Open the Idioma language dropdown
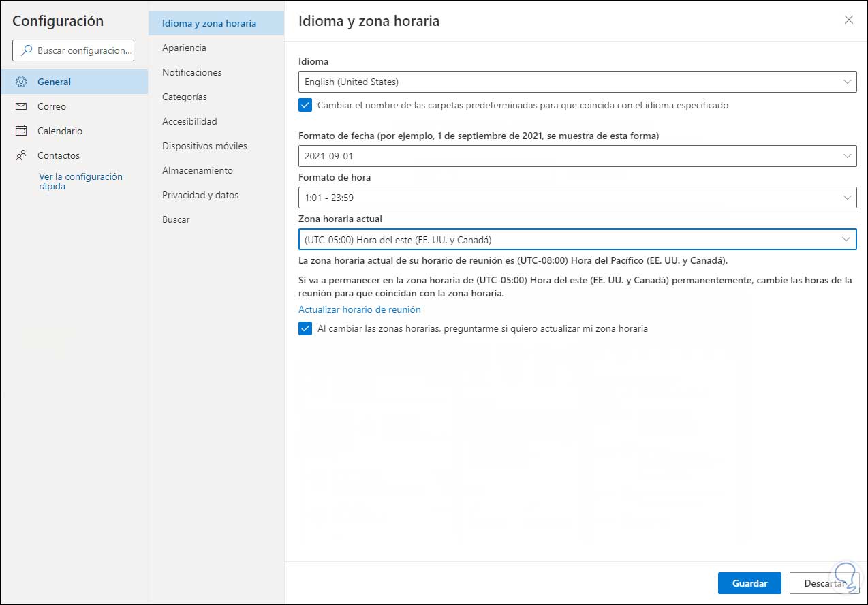 click(x=577, y=82)
